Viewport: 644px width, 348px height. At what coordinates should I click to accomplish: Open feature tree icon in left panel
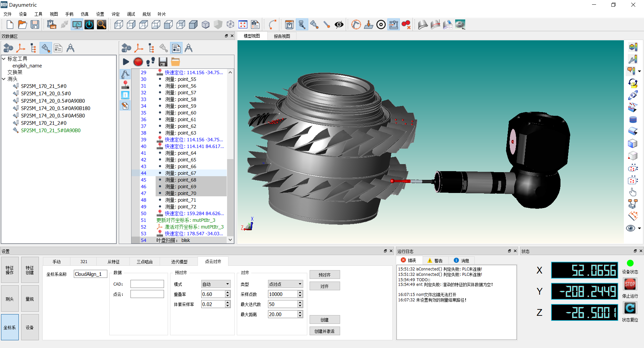click(33, 48)
